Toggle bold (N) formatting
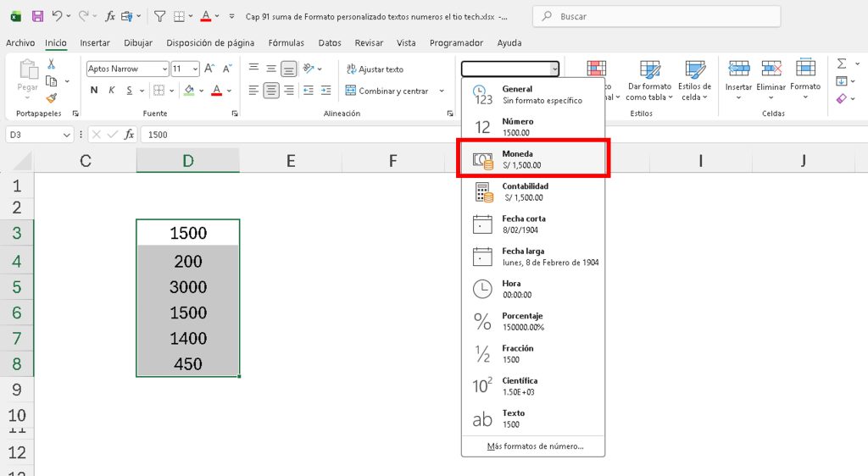This screenshot has width=868, height=476. click(94, 91)
